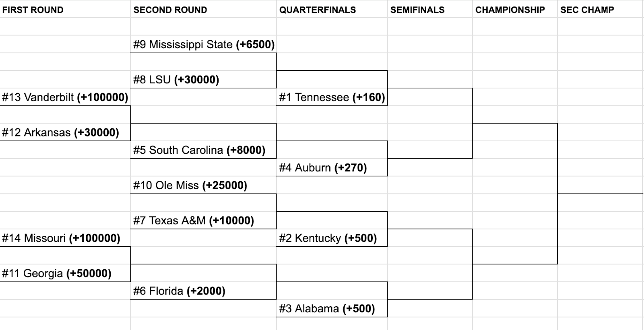
Task: Select the #8 LSU (+30000) cell
Action: [x=204, y=79]
